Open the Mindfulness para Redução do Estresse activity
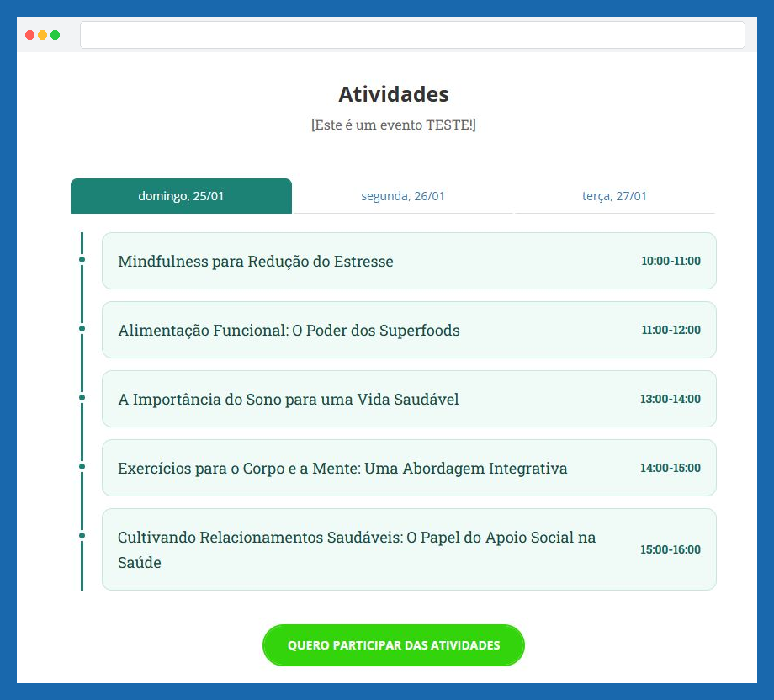This screenshot has width=774, height=700. click(409, 261)
